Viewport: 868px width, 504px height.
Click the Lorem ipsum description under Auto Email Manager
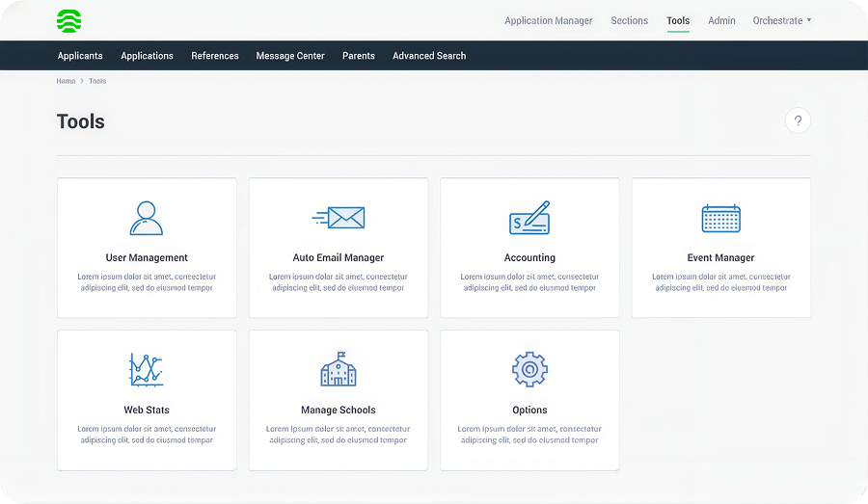(x=339, y=282)
